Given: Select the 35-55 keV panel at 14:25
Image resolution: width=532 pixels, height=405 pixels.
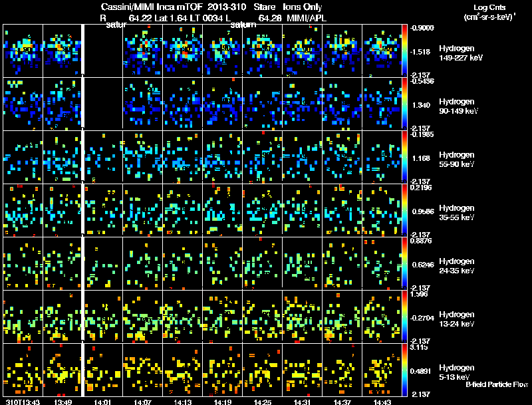Looking at the screenshot, I should point(262,210).
